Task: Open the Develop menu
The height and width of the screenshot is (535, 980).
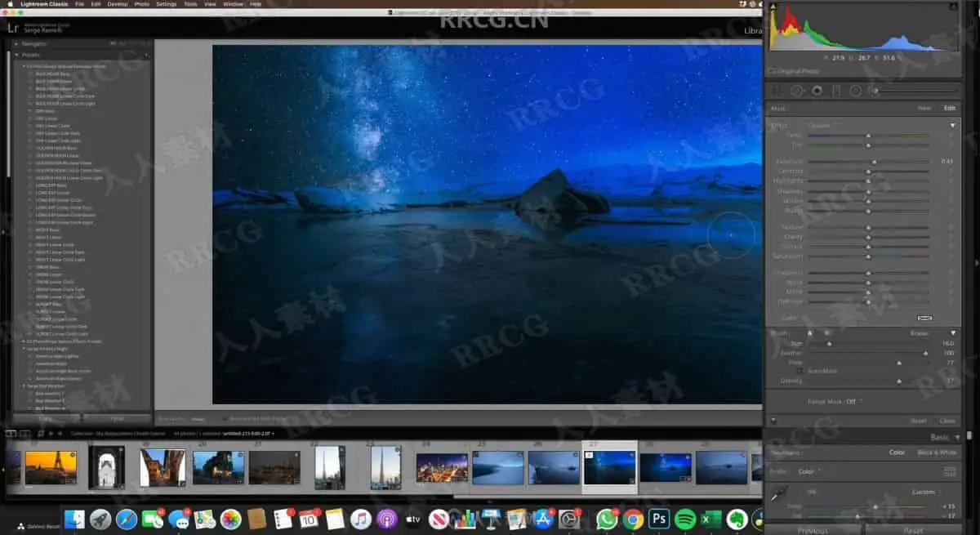Action: click(118, 4)
